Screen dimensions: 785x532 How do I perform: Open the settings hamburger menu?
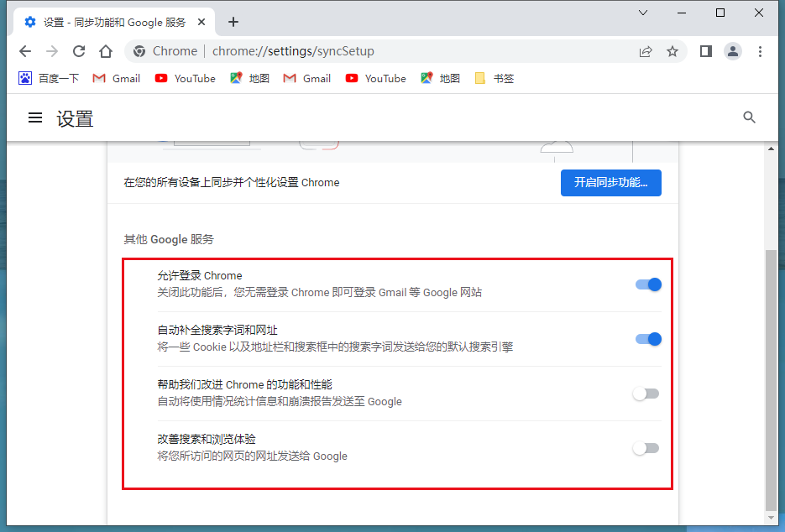point(35,117)
